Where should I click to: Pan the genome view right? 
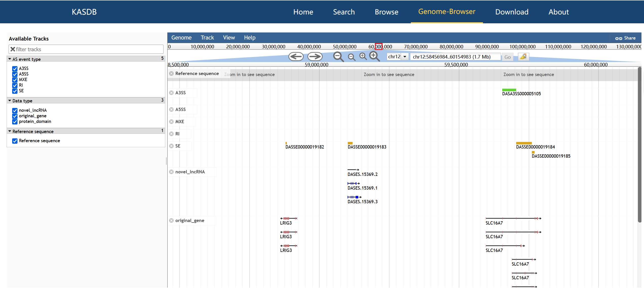(315, 57)
